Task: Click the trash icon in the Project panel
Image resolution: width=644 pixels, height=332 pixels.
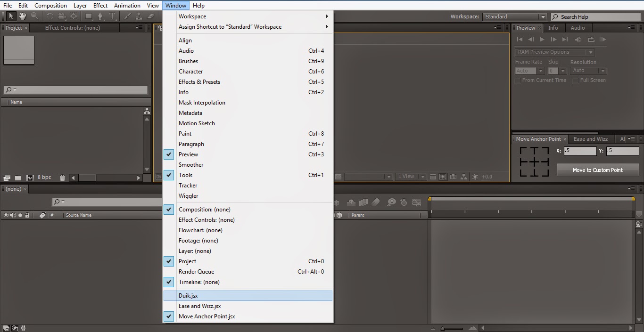Action: [x=62, y=178]
